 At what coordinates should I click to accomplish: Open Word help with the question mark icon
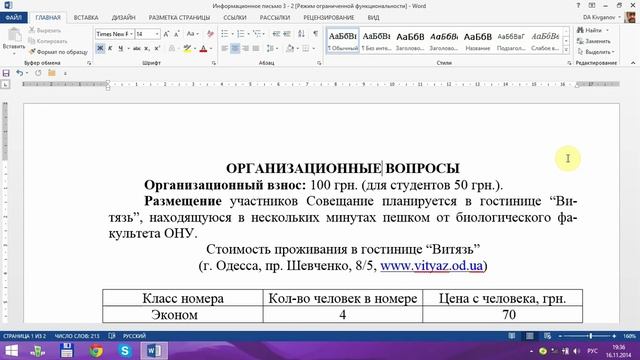point(578,6)
